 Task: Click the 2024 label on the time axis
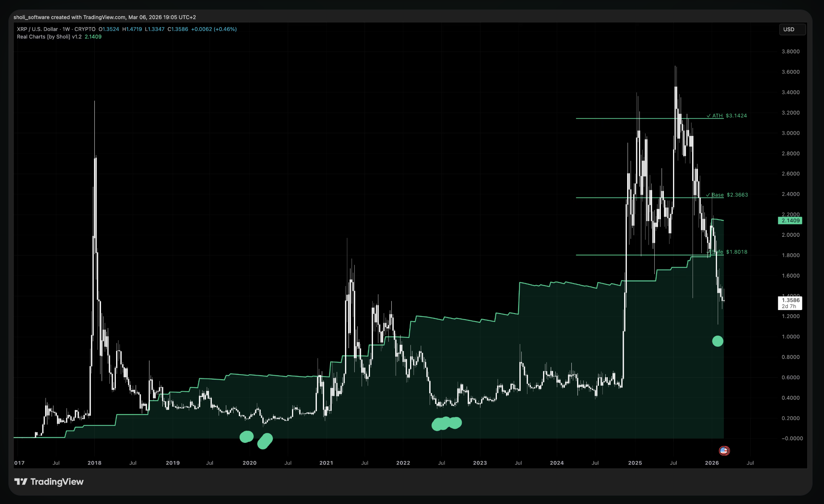click(557, 463)
